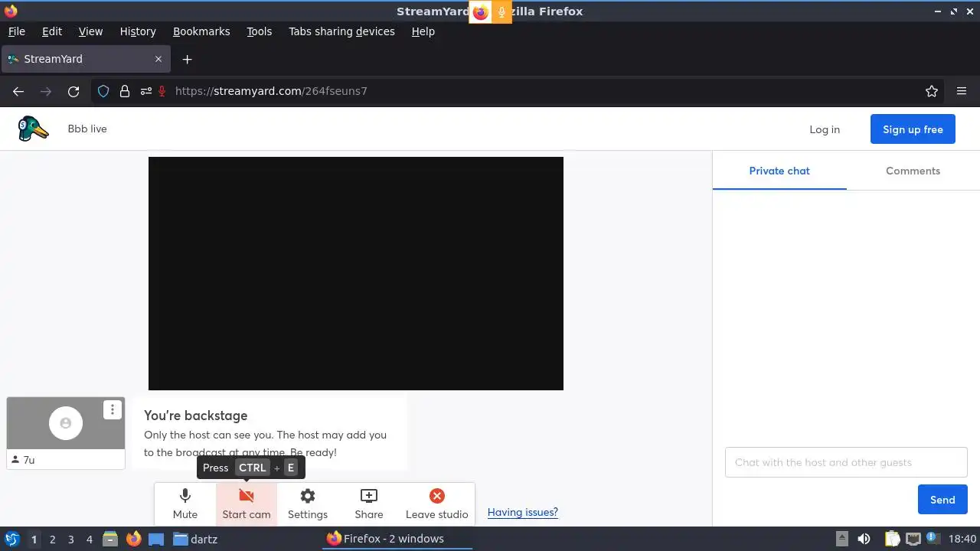Screen dimensions: 980x551
Task: Click the orange microphone sharing indicator
Action: tap(501, 12)
